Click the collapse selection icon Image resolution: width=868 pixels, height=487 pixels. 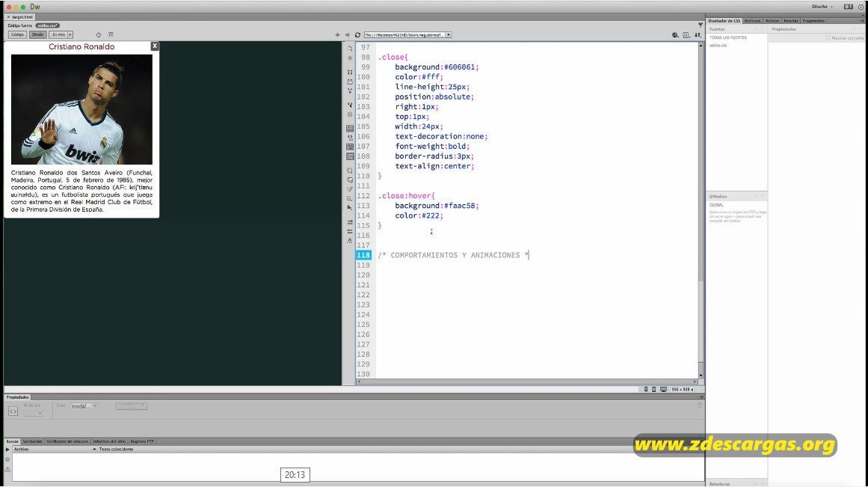[350, 82]
